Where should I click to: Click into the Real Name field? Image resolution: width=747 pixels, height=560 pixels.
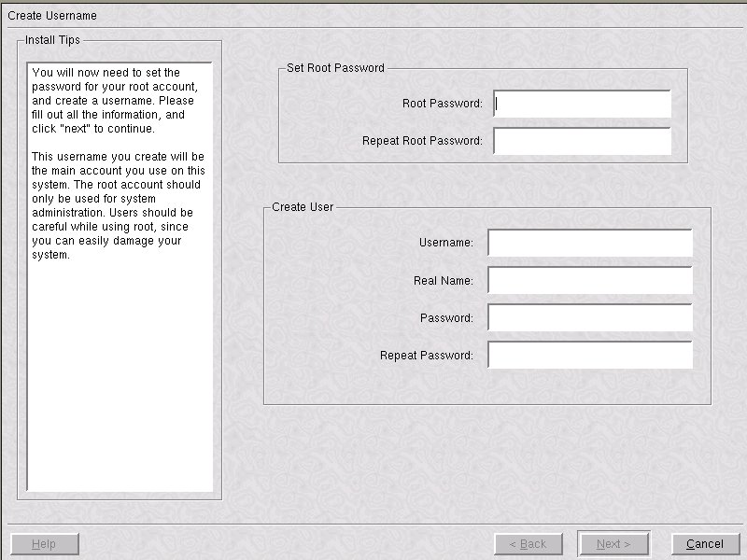click(590, 281)
